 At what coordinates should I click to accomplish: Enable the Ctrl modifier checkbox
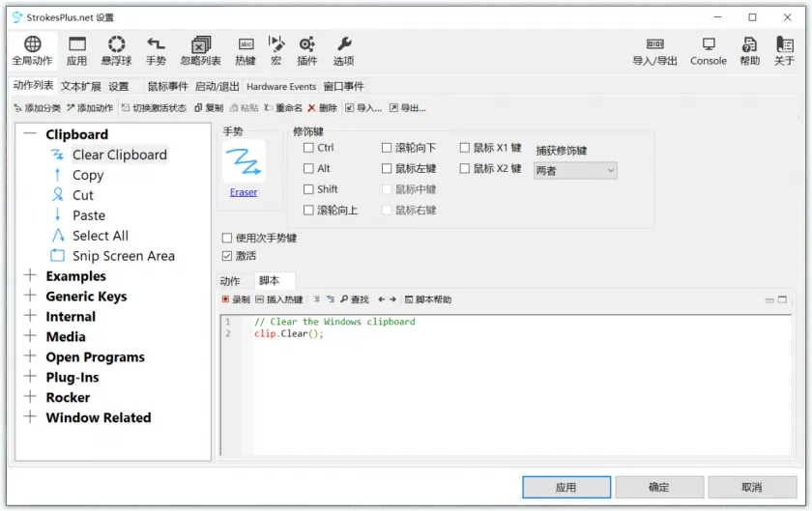click(308, 148)
